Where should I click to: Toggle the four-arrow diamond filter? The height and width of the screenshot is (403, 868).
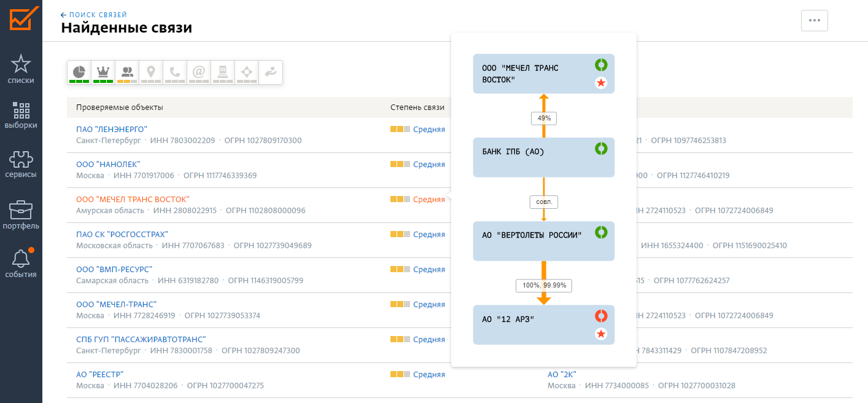pos(247,72)
